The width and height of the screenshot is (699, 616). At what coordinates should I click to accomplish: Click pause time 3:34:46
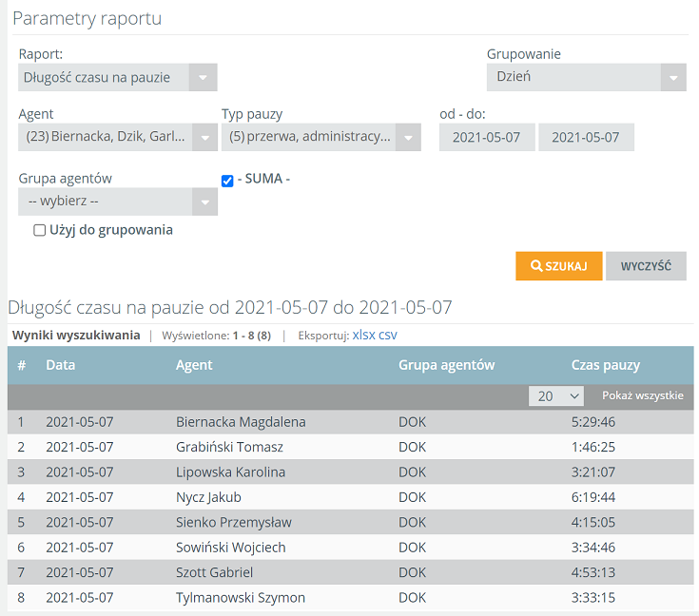593,548
